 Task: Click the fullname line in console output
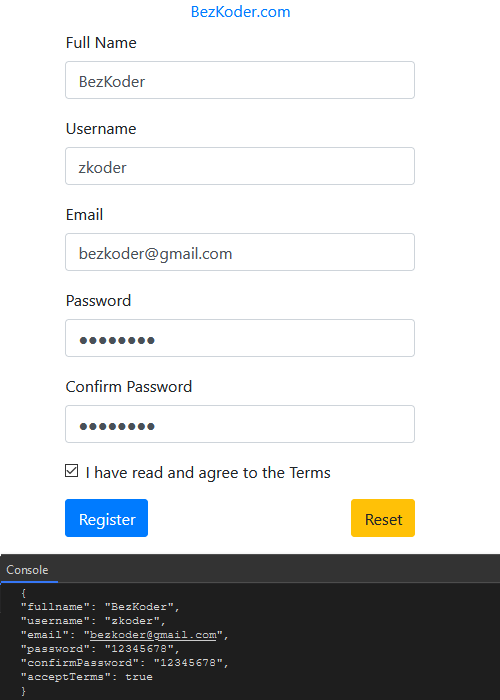[100, 607]
